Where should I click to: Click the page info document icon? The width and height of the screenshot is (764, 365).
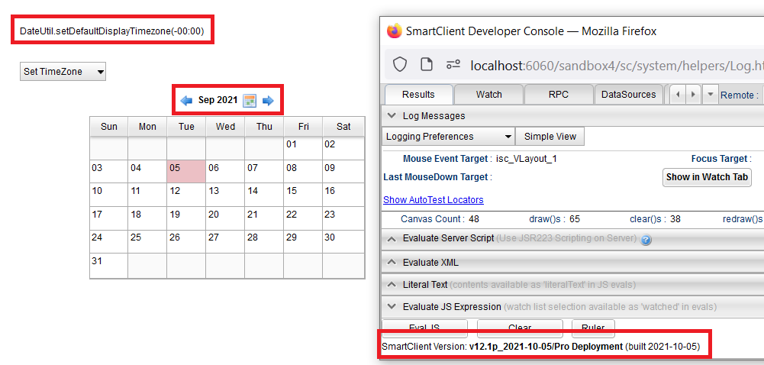[426, 64]
